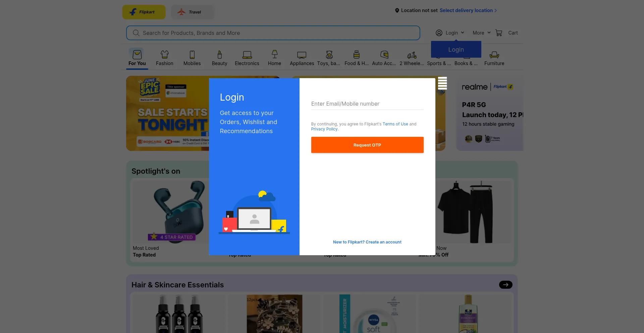Click the Flipkart logo button
The image size is (644, 333).
click(x=144, y=12)
